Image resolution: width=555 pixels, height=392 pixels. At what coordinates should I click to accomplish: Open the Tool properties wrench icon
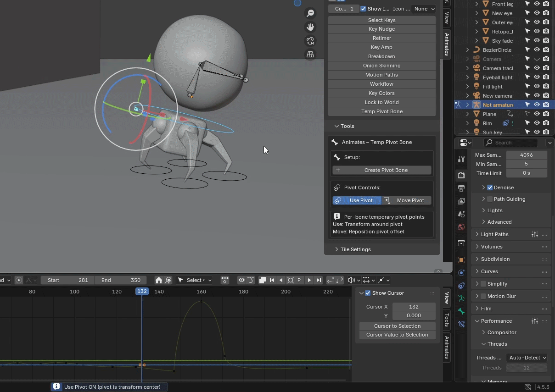pos(461,159)
